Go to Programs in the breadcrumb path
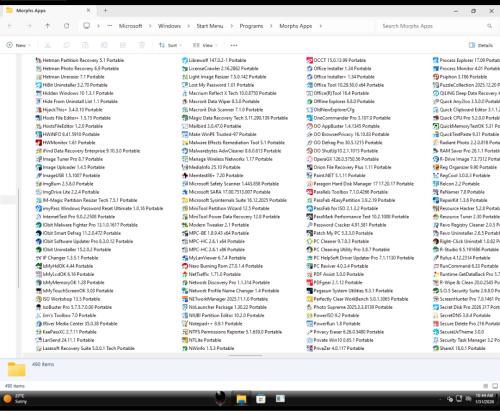Viewport: 500px width, 411px height. tap(251, 26)
